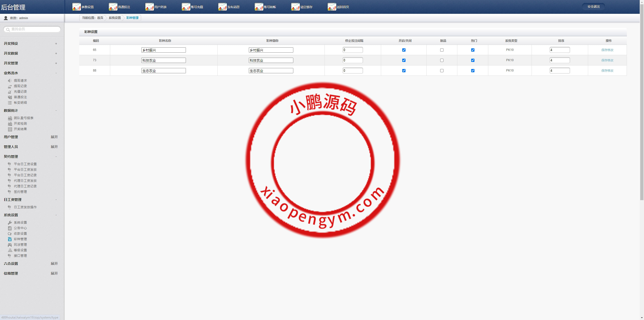Expand 用户管理 with 展开

tap(54, 137)
